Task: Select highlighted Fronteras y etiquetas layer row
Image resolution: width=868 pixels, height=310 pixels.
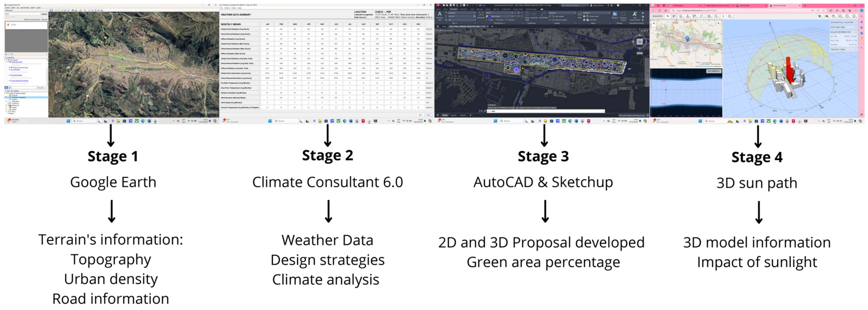Action: pos(26,98)
